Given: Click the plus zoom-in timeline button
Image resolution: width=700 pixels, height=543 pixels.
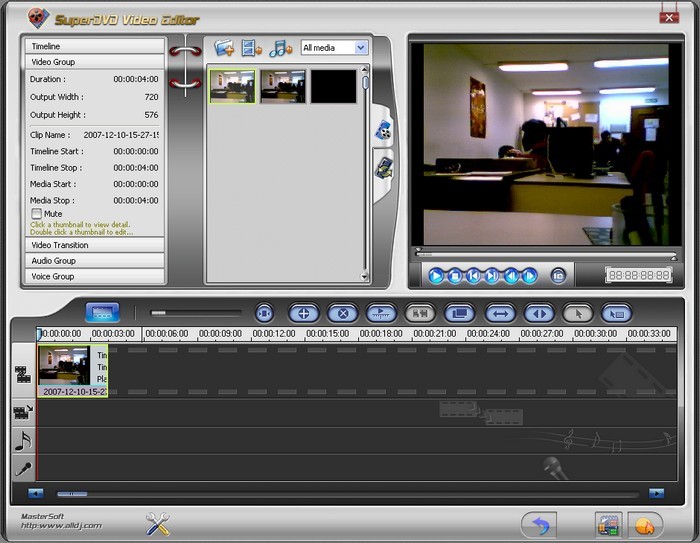Looking at the screenshot, I should (304, 313).
